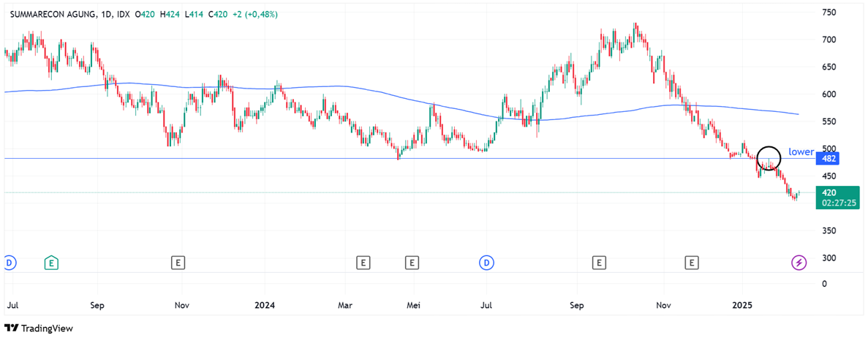Screen dimensions: 868x338
Task: Click the Nov label just before 2024
Action: 184,305
